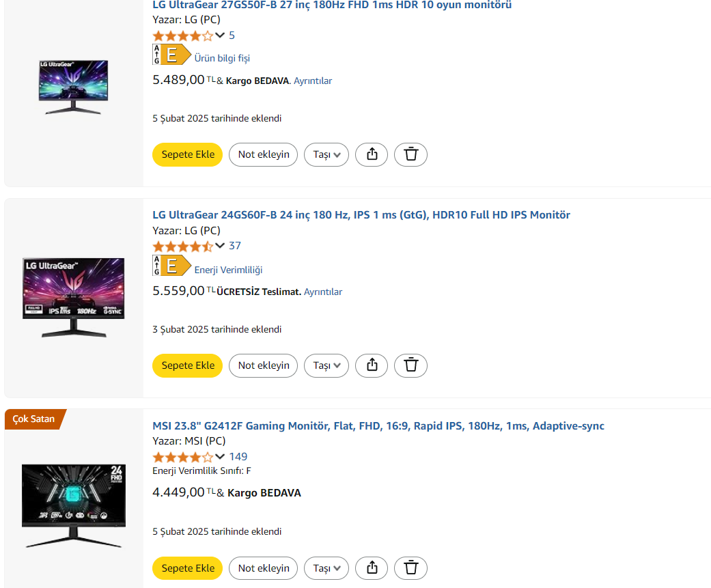Image resolution: width=711 pixels, height=588 pixels.
Task: Delete the LG 27GS50F-B monitor from list
Action: pyautogui.click(x=410, y=154)
